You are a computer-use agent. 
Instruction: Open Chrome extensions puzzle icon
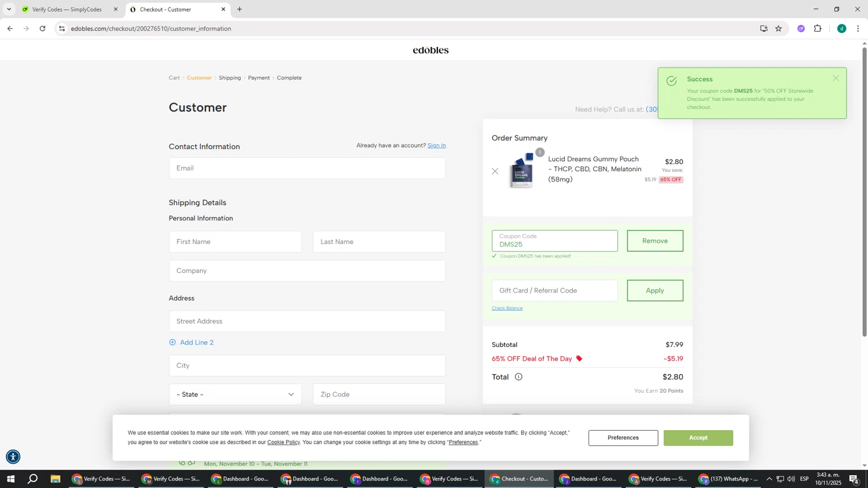(x=818, y=28)
